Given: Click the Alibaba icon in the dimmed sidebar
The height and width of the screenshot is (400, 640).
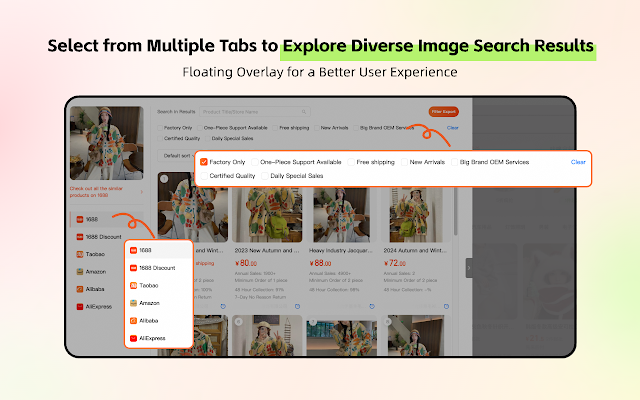Looking at the screenshot, I should 80,289.
